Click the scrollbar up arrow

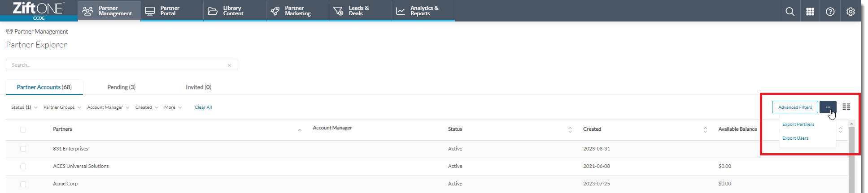(x=851, y=124)
